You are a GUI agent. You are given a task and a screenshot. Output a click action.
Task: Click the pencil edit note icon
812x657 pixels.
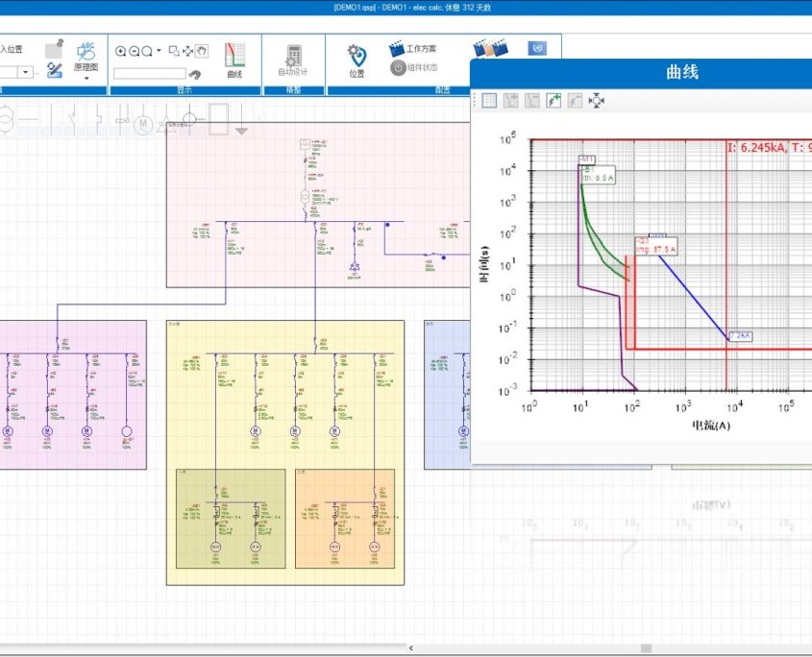[54, 70]
